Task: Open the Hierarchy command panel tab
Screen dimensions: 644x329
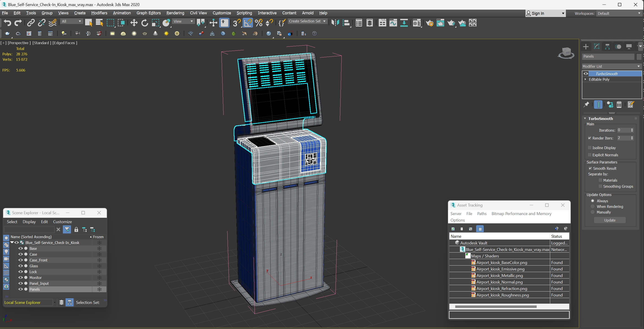Action: click(x=607, y=47)
